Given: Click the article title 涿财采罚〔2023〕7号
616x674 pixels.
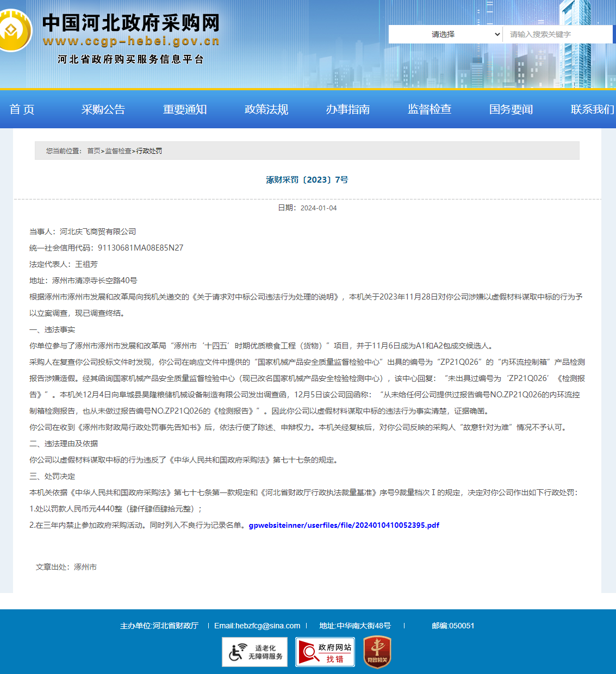Looking at the screenshot, I should coord(307,180).
